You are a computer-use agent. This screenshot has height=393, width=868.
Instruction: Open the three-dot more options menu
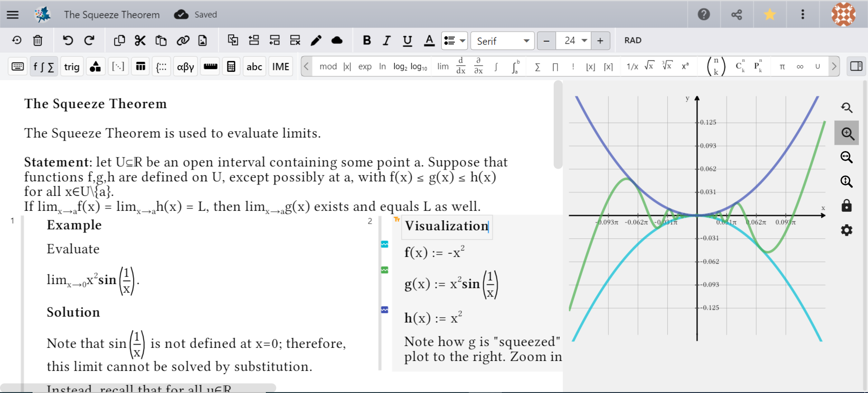pyautogui.click(x=803, y=14)
